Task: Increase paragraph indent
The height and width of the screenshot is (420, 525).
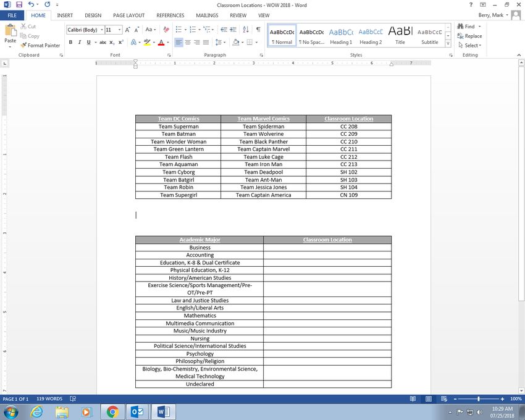Action: (233, 30)
